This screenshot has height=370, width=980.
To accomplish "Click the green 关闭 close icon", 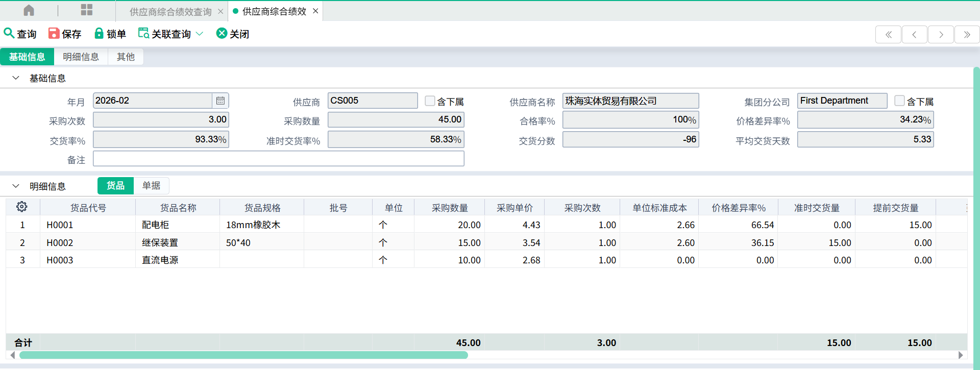I will click(x=222, y=33).
